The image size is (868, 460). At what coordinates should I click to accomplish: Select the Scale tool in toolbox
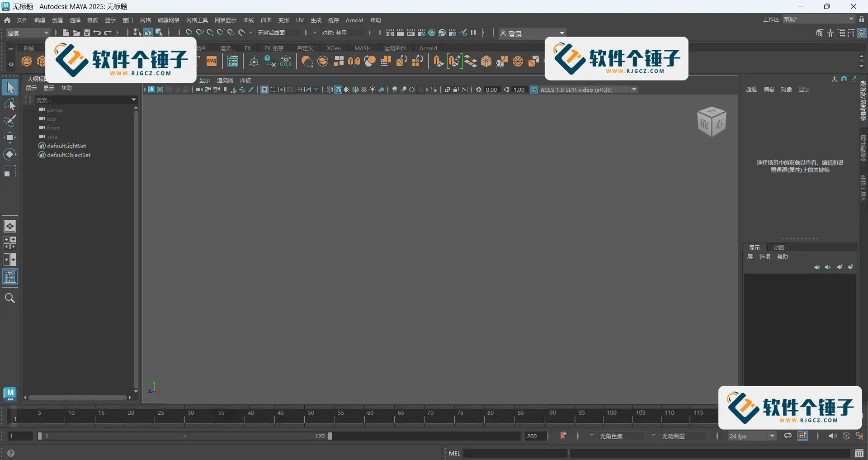pos(10,171)
